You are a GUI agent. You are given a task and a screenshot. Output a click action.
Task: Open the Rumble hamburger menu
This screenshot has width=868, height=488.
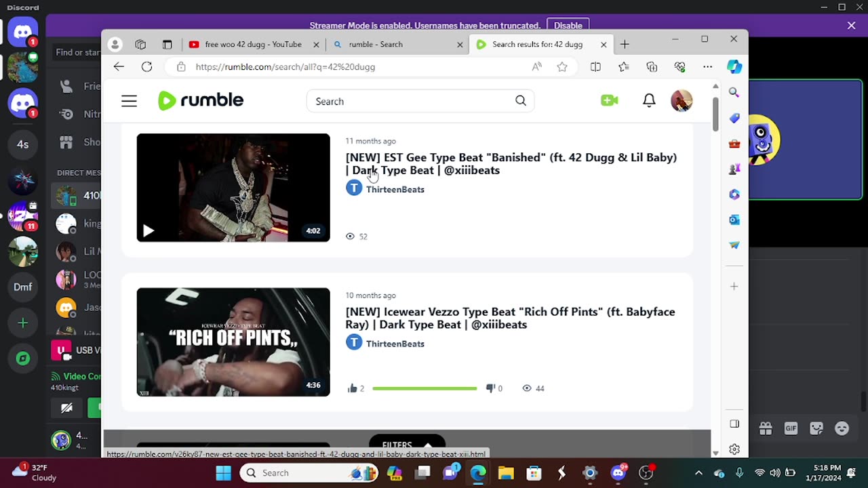coord(129,101)
